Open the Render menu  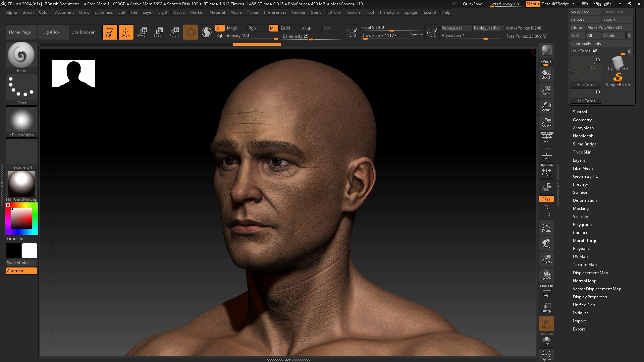pos(299,12)
